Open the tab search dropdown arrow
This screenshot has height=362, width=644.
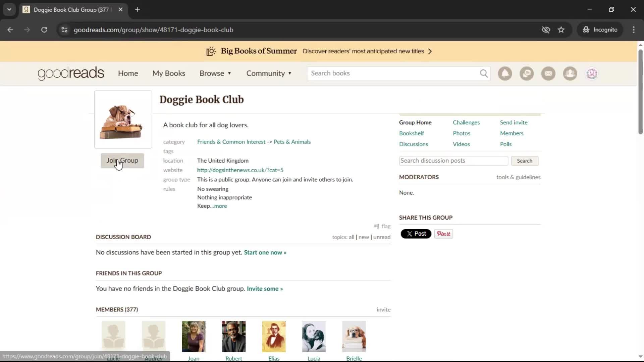9,10
